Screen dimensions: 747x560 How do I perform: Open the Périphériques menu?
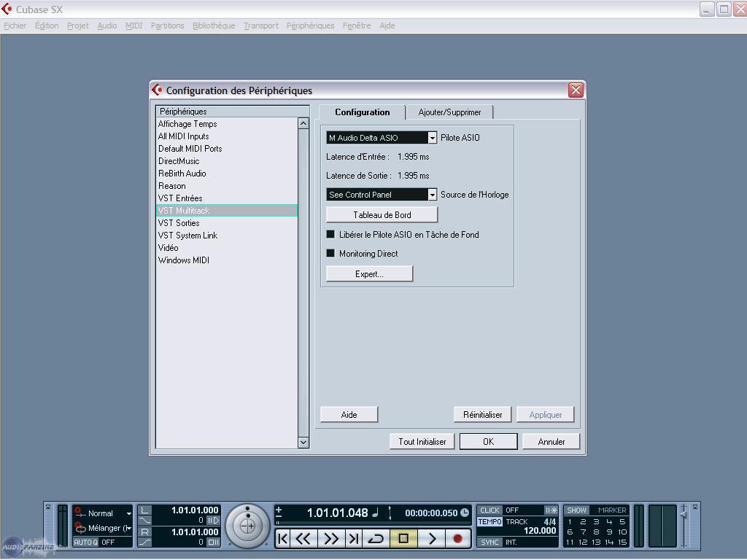click(x=310, y=26)
